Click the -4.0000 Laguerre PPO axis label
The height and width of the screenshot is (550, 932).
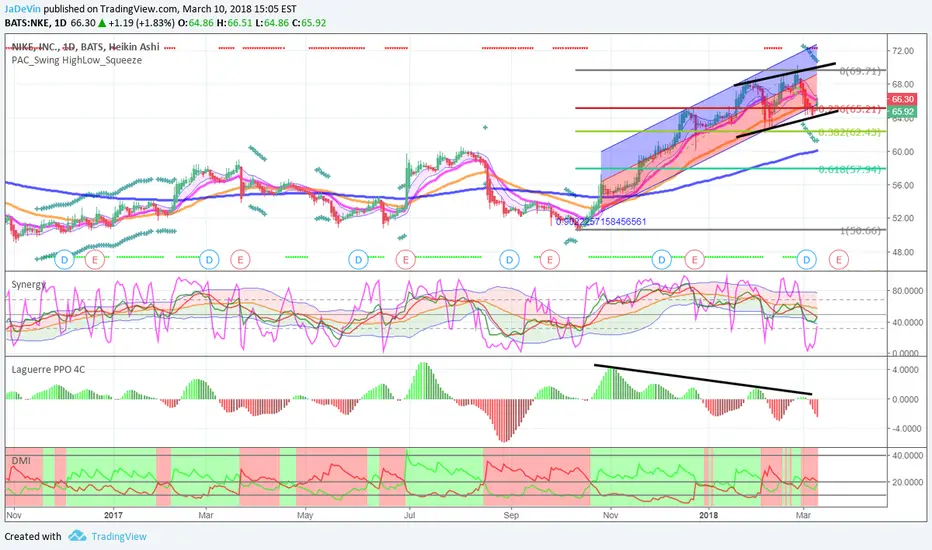pyautogui.click(x=907, y=429)
